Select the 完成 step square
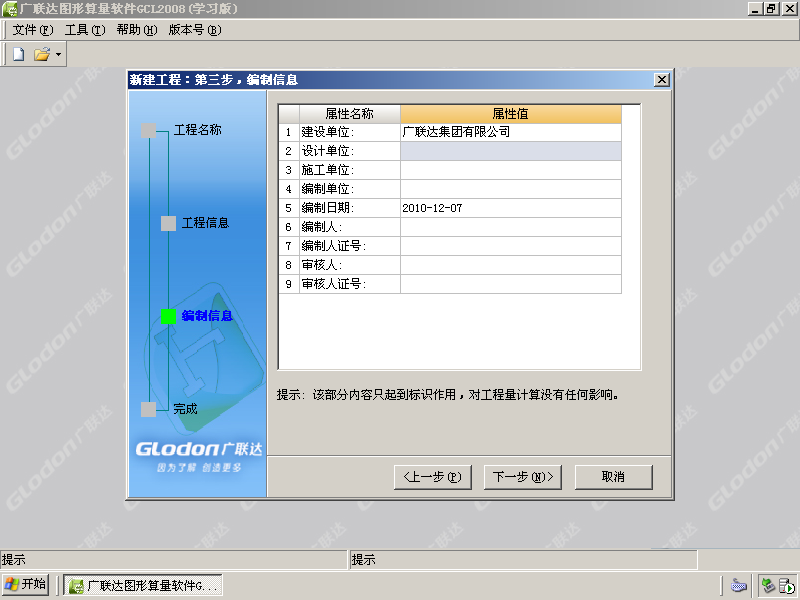 [148, 409]
